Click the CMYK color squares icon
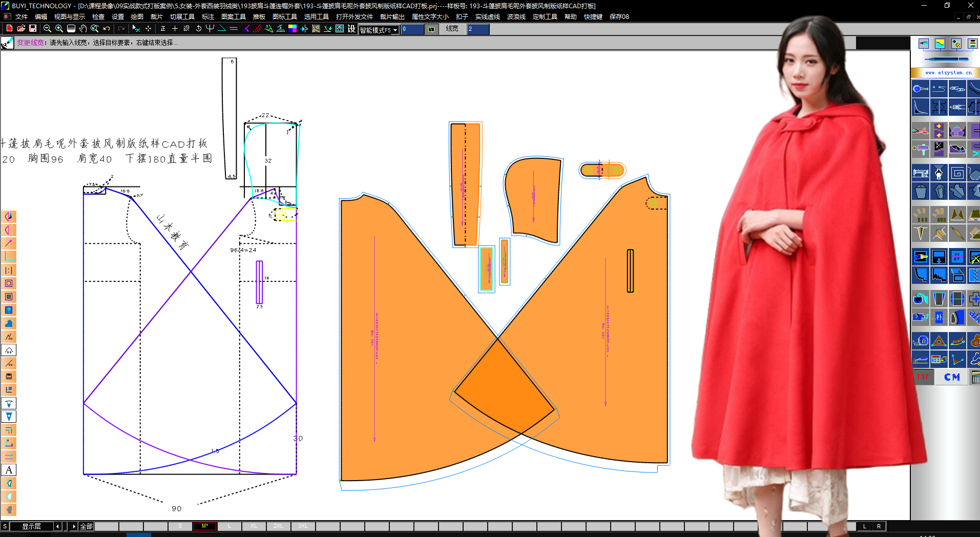 pos(293,29)
